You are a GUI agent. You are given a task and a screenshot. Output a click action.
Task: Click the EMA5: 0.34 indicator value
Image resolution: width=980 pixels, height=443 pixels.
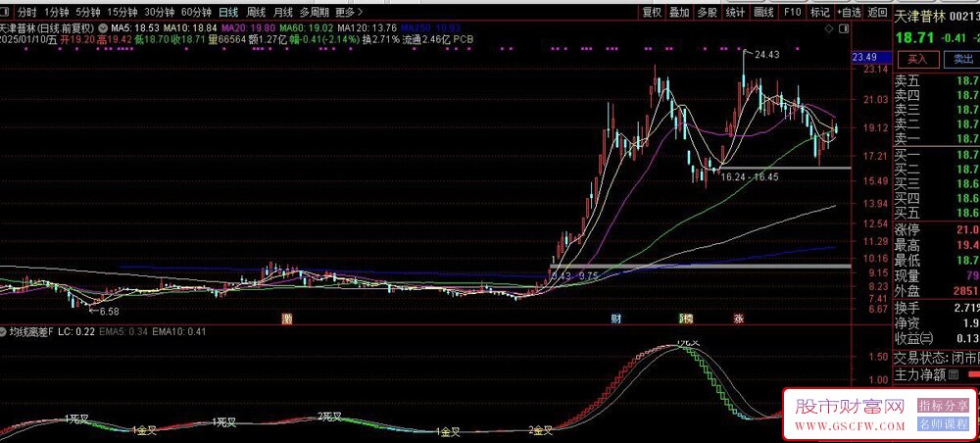tap(124, 332)
